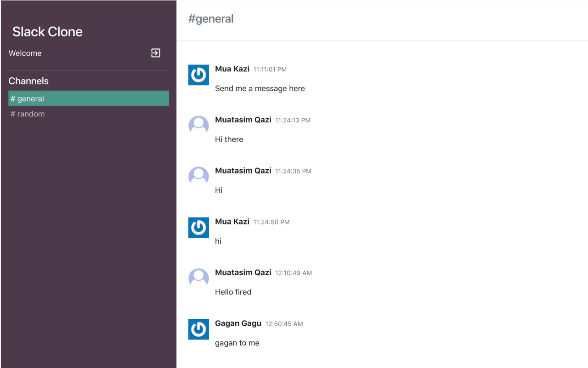The image size is (588, 368).
Task: Click Gagan Gagu's username in the chat
Action: coord(238,323)
